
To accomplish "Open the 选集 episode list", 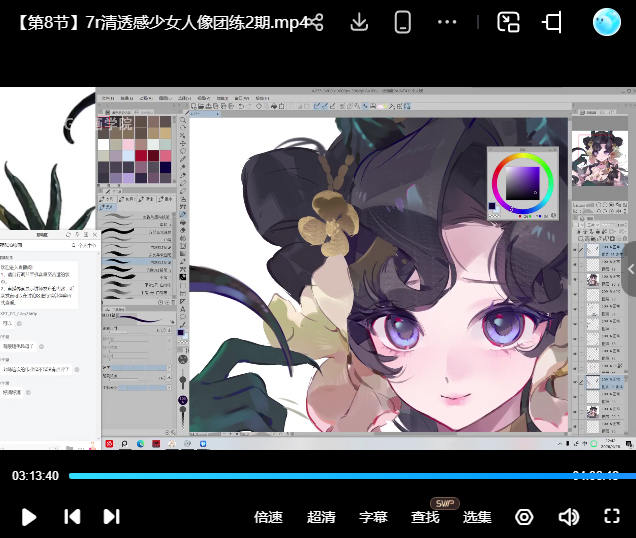I will [477, 517].
